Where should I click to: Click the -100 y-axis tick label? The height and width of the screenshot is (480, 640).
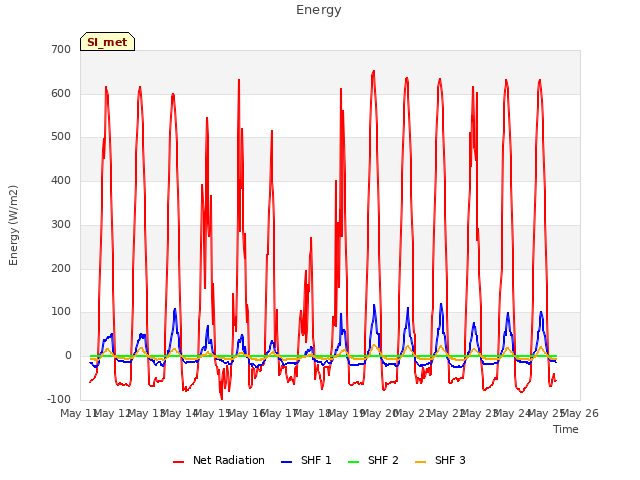pyautogui.click(x=59, y=399)
